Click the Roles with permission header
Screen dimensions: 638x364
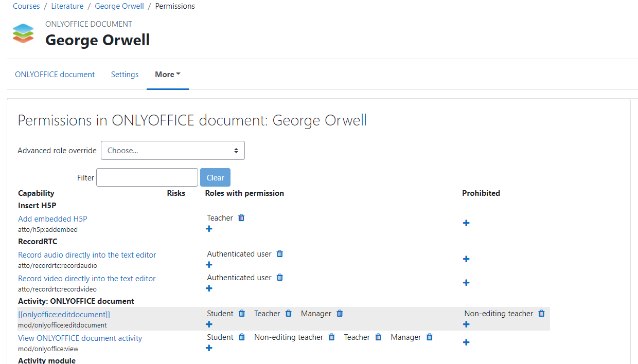click(244, 193)
